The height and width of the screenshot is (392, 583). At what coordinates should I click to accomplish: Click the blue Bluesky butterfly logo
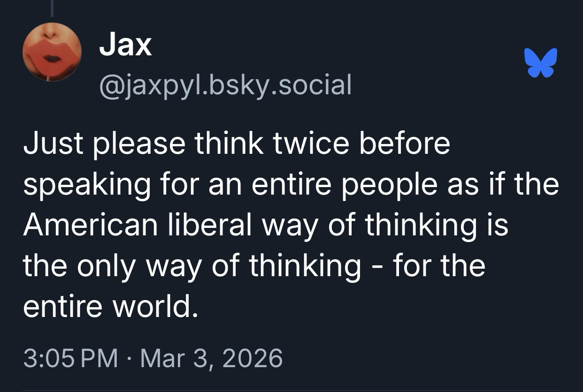[x=542, y=62]
